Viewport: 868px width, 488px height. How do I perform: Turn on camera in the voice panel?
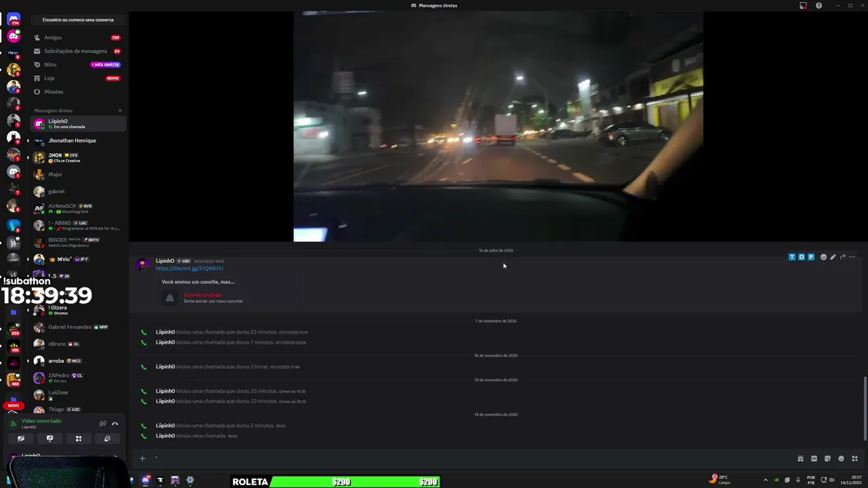[x=21, y=439]
